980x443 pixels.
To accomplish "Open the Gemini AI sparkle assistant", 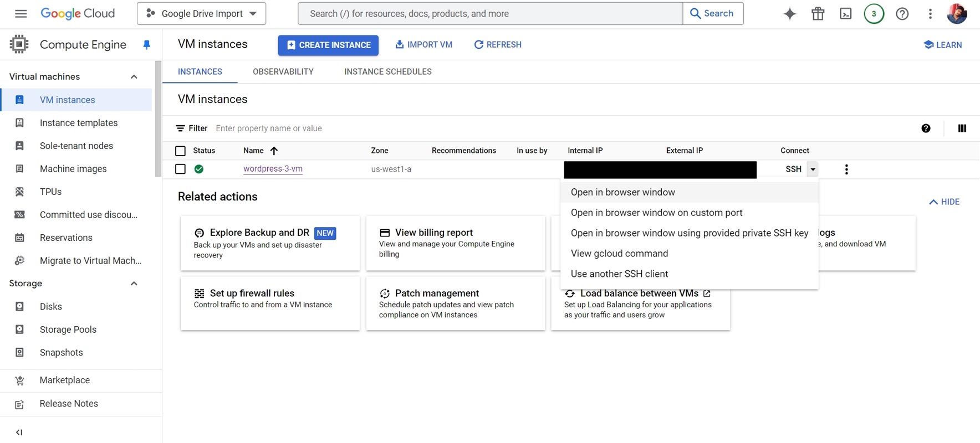I will [790, 14].
